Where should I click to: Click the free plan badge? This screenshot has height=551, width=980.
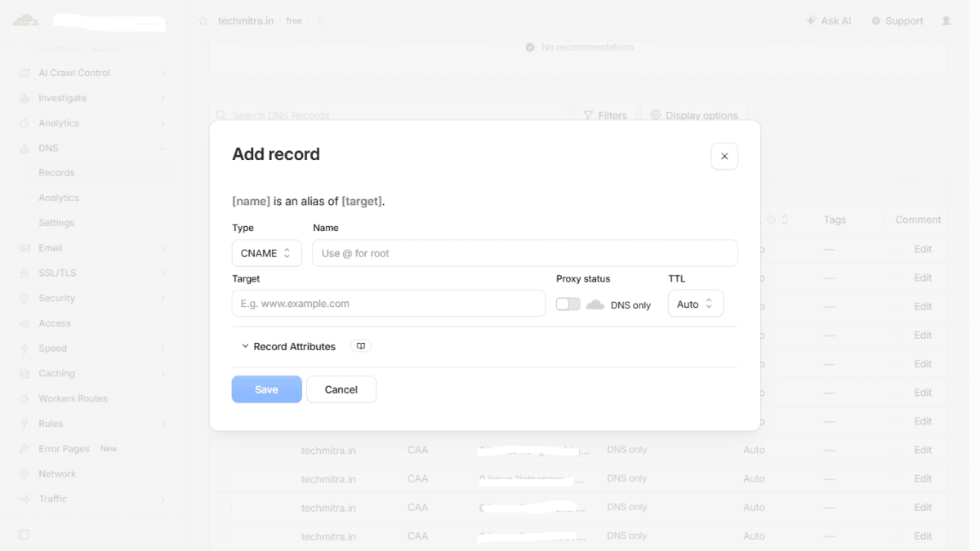[294, 21]
